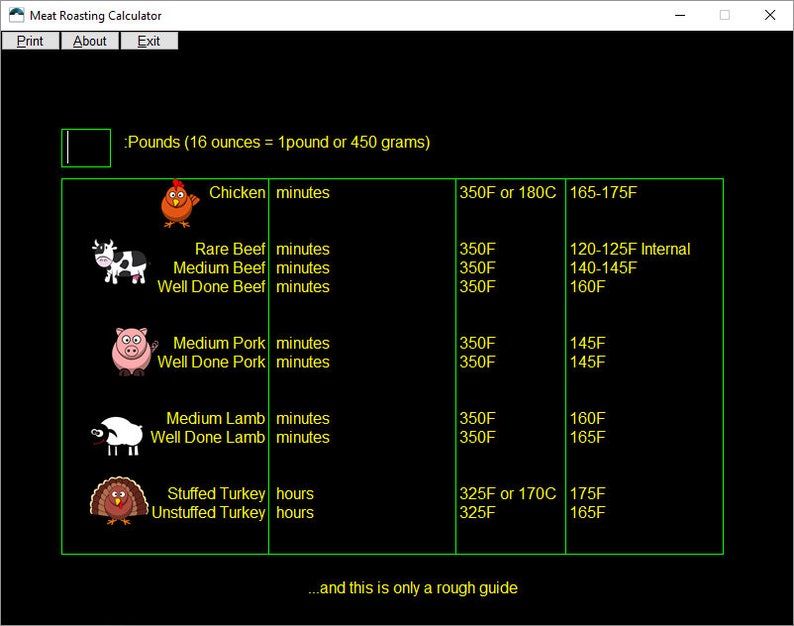
Task: Click '160F' Medium Lamb internal temperature
Action: 588,418
